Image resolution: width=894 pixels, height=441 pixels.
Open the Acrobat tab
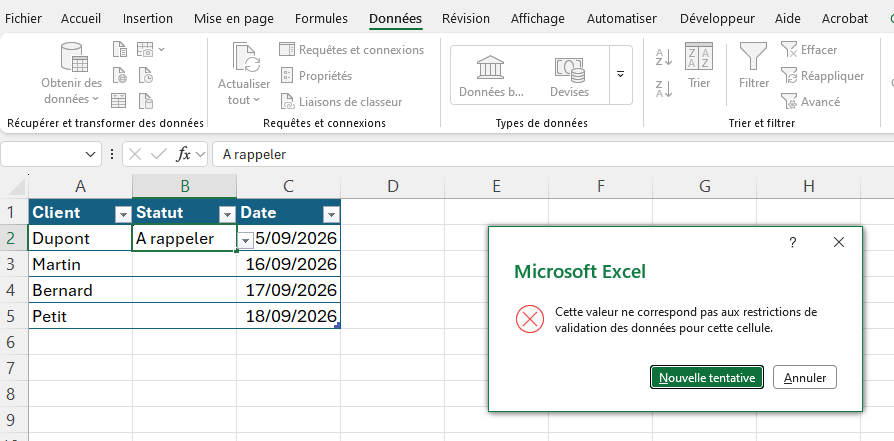pyautogui.click(x=845, y=18)
